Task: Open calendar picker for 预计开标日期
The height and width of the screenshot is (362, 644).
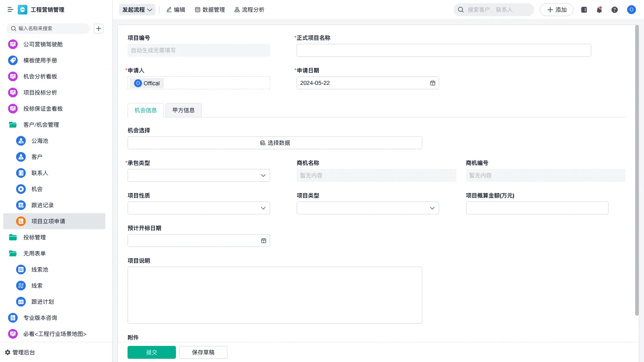Action: click(x=264, y=241)
